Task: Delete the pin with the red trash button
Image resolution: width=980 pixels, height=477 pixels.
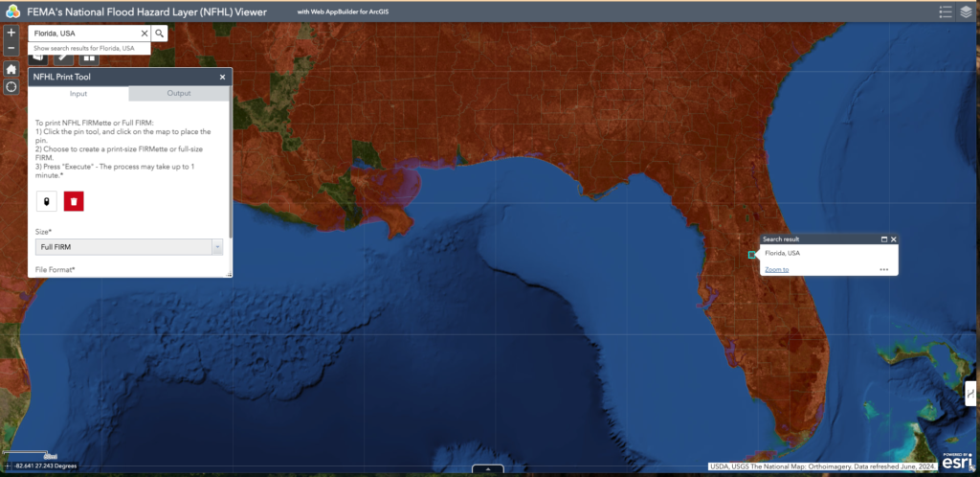Action: (x=74, y=201)
